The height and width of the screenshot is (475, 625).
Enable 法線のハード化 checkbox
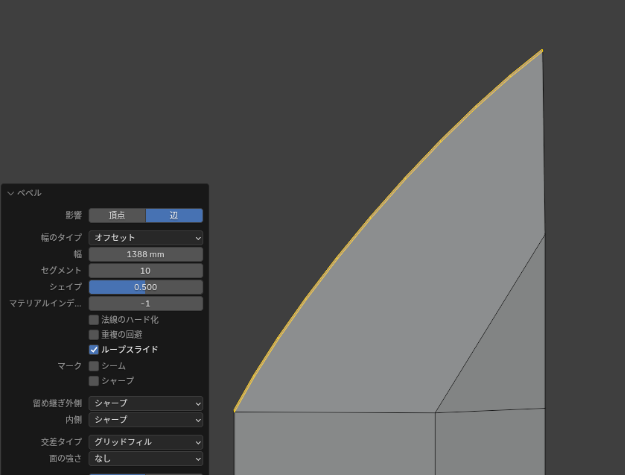[94, 320]
